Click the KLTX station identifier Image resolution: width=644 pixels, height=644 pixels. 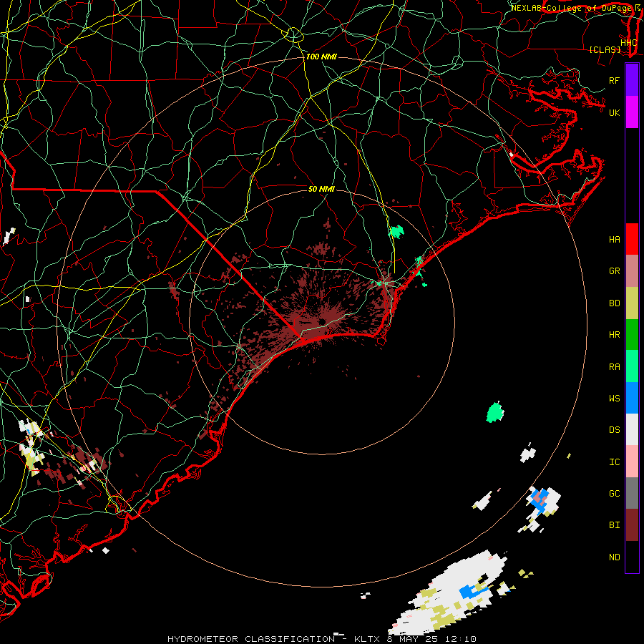point(367,639)
